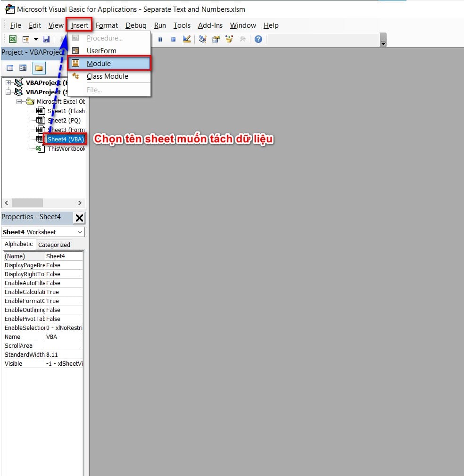This screenshot has width=464, height=476.
Task: Collapse the Microsoft Excel Objects folder
Action: click(x=19, y=101)
